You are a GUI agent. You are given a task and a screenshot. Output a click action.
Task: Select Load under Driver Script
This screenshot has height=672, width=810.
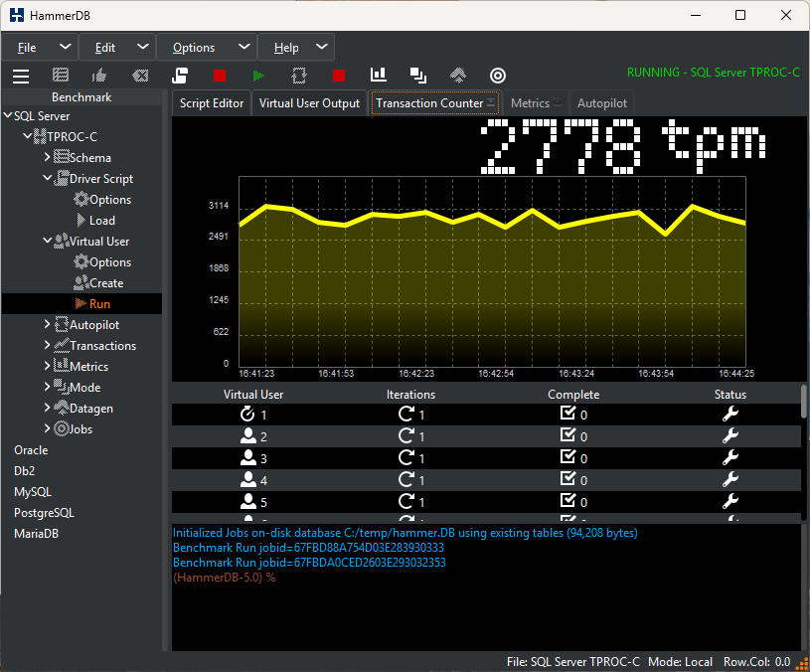pos(96,220)
